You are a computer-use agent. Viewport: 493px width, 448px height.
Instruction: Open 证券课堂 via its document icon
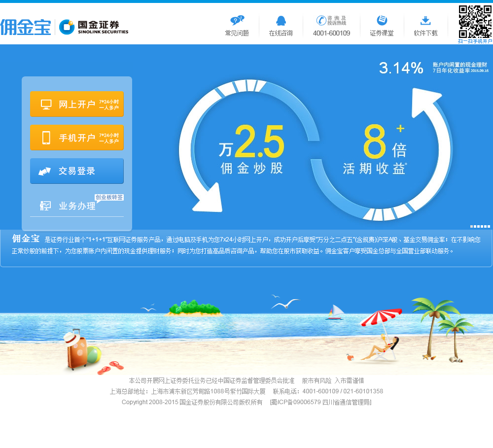click(x=382, y=20)
